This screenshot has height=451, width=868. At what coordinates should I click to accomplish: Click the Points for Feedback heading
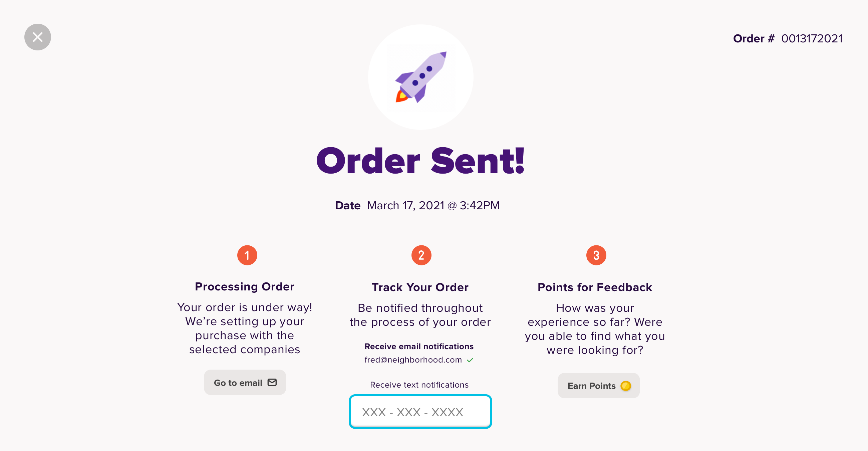pos(595,287)
